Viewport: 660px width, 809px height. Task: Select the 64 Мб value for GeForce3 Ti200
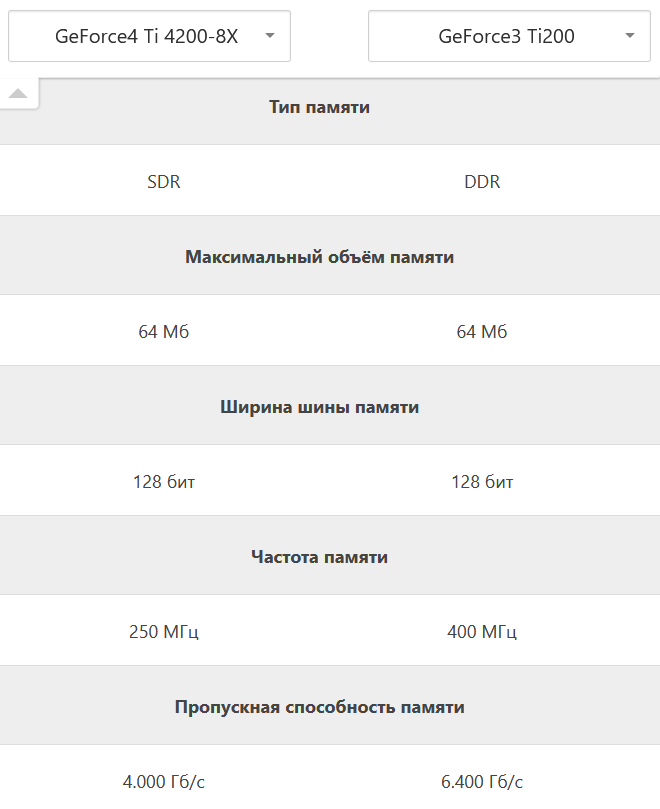coord(482,332)
